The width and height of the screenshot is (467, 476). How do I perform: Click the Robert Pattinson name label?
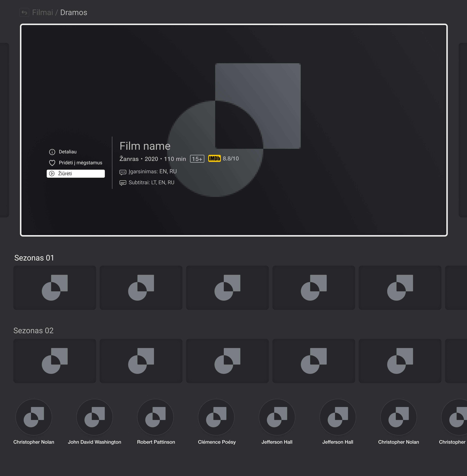click(156, 442)
